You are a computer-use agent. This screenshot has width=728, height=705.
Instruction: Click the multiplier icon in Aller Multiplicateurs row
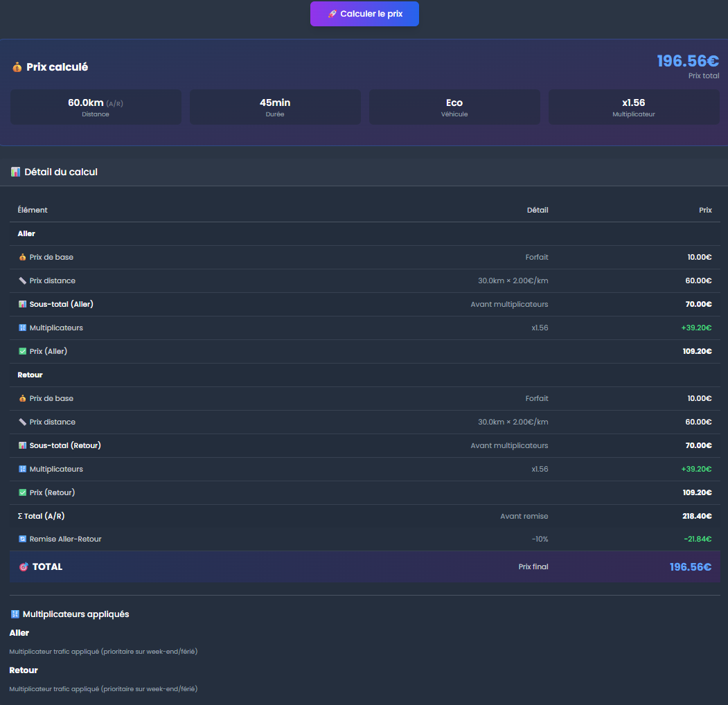tap(22, 328)
